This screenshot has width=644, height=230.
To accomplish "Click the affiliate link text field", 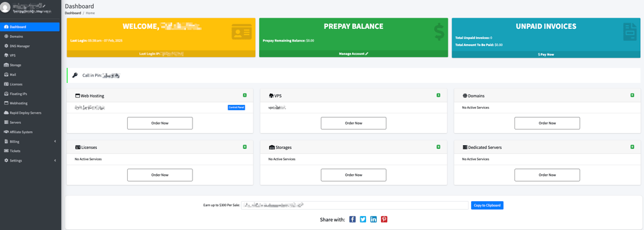I will (x=355, y=205).
